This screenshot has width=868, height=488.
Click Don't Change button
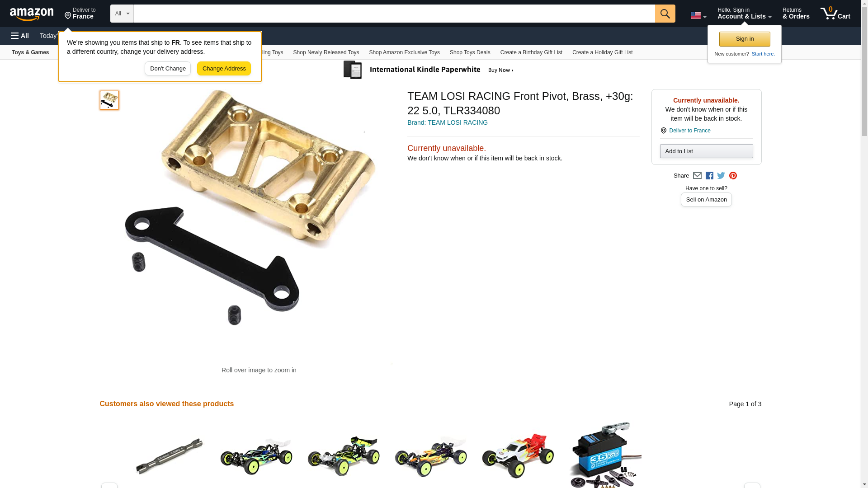(168, 69)
